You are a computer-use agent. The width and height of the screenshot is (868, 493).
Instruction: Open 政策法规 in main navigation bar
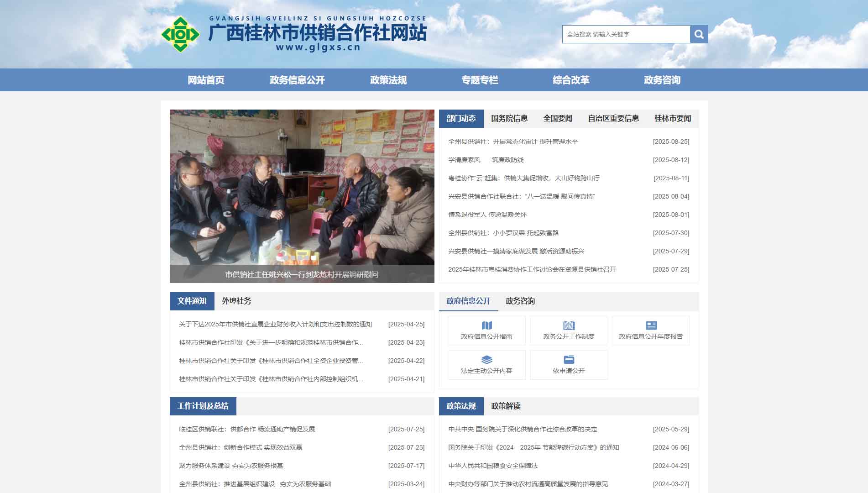(x=388, y=80)
